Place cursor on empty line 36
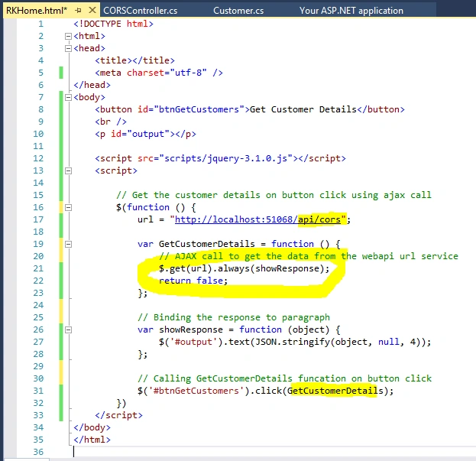Image resolution: width=476 pixels, height=461 pixels. pyautogui.click(x=274, y=452)
